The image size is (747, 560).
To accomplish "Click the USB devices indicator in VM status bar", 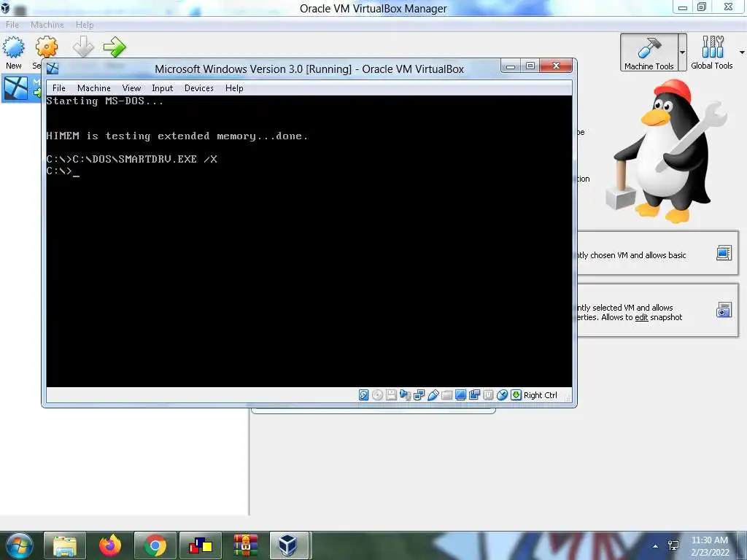I will pos(433,394).
